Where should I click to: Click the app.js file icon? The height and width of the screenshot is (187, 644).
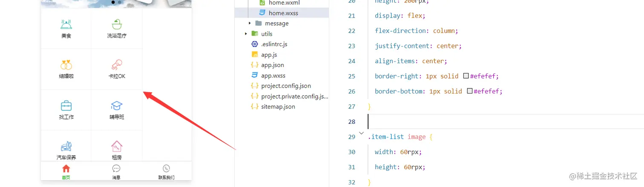click(x=255, y=55)
